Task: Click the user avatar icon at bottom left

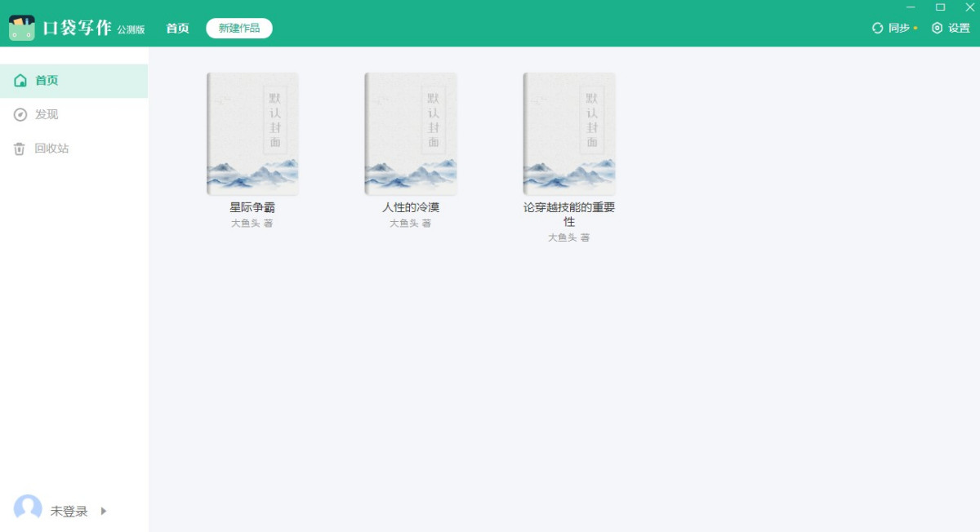Action: click(x=28, y=508)
